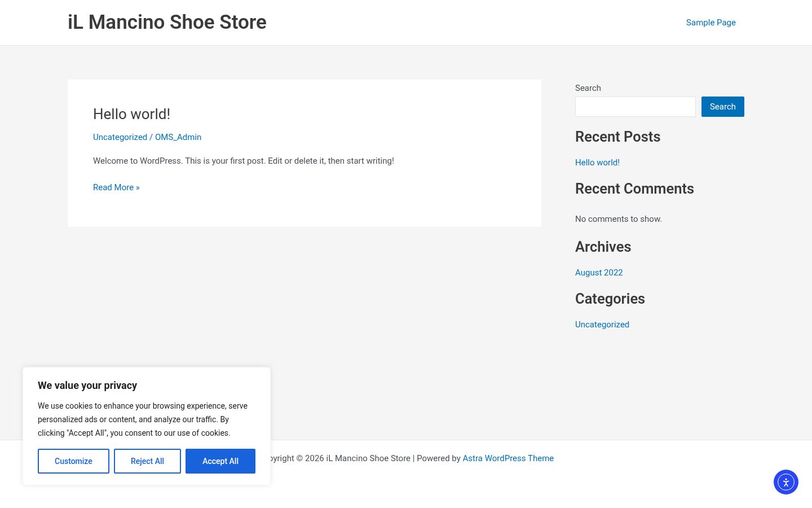Click the We value your privacy heading
812x508 pixels.
tap(87, 386)
